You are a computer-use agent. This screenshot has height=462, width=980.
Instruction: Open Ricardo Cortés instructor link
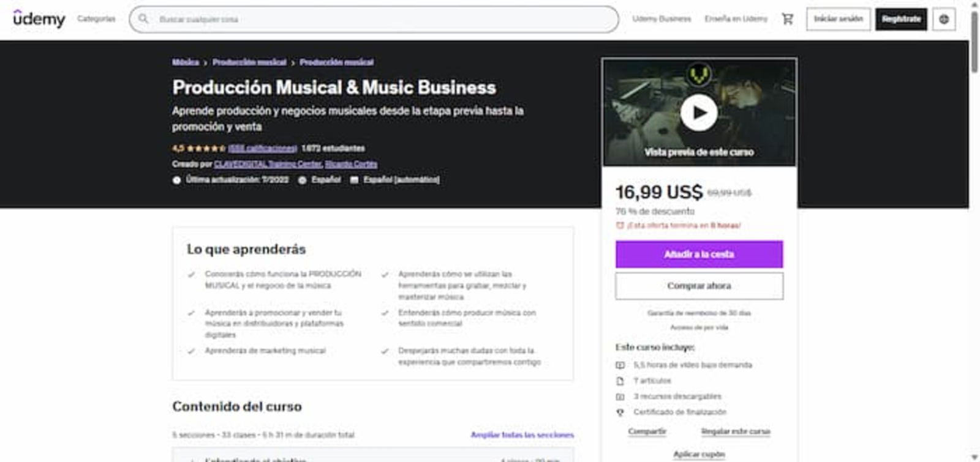pyautogui.click(x=351, y=164)
